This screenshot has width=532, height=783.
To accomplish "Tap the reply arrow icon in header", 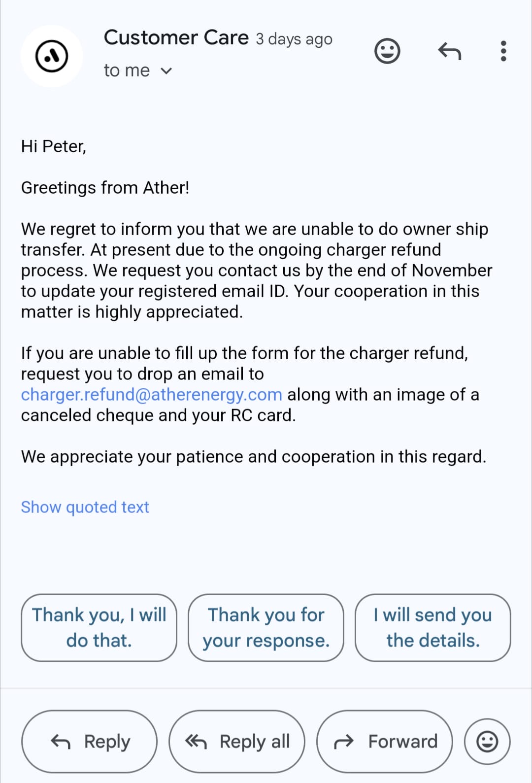I will (449, 51).
